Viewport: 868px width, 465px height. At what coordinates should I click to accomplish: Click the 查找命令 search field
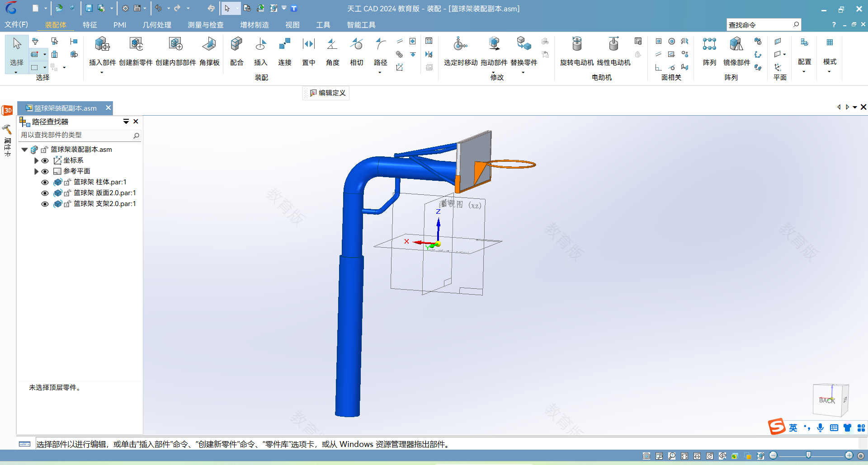[764, 25]
